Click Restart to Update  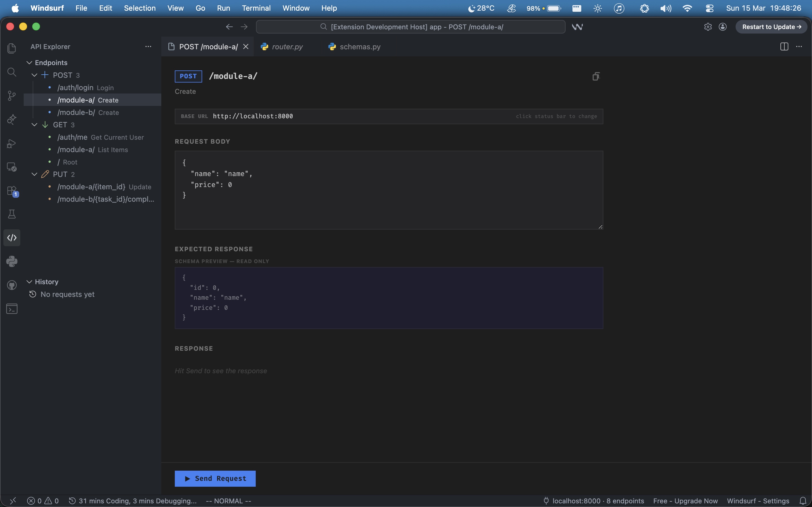(x=771, y=27)
